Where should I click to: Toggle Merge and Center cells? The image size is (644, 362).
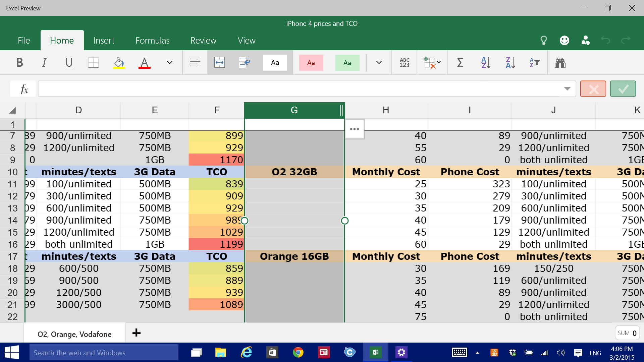click(x=219, y=63)
